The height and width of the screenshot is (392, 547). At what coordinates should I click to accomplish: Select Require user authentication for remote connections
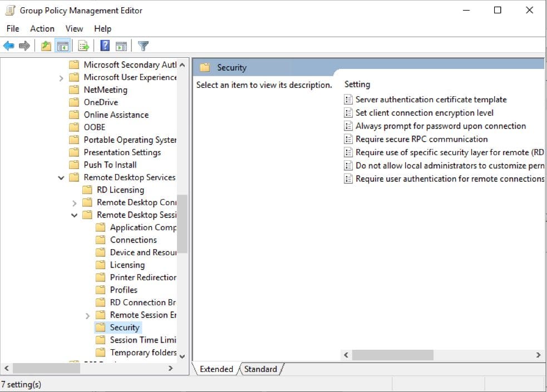(449, 178)
